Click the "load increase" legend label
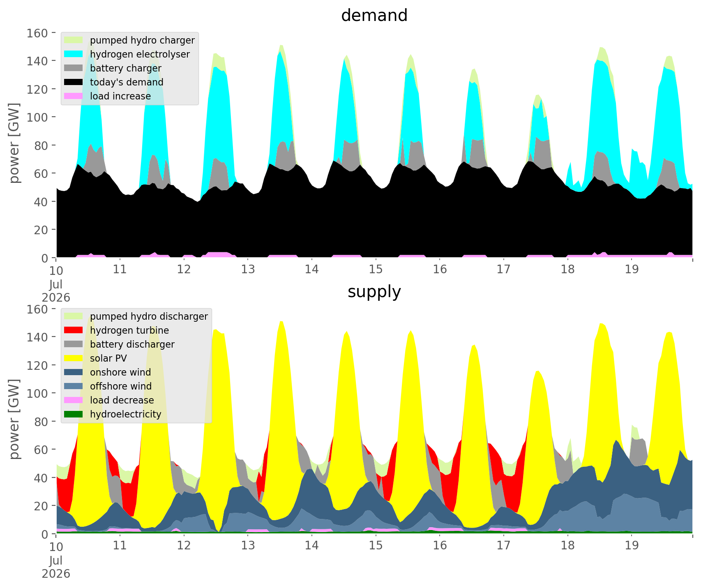 coord(120,96)
